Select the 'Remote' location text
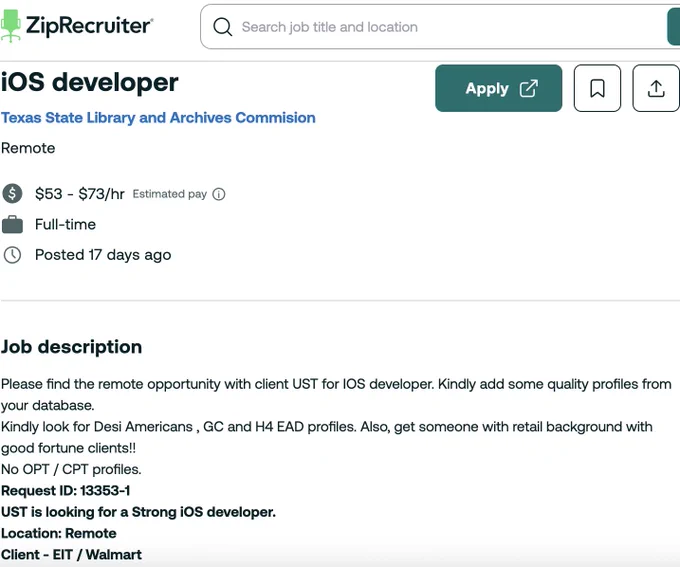Image resolution: width=680 pixels, height=567 pixels. point(28,148)
